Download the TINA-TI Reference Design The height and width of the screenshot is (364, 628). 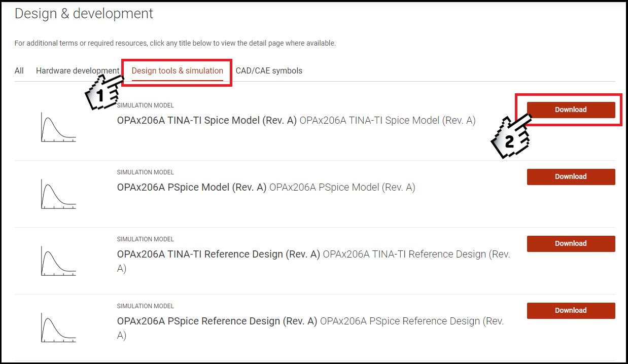pyautogui.click(x=571, y=243)
